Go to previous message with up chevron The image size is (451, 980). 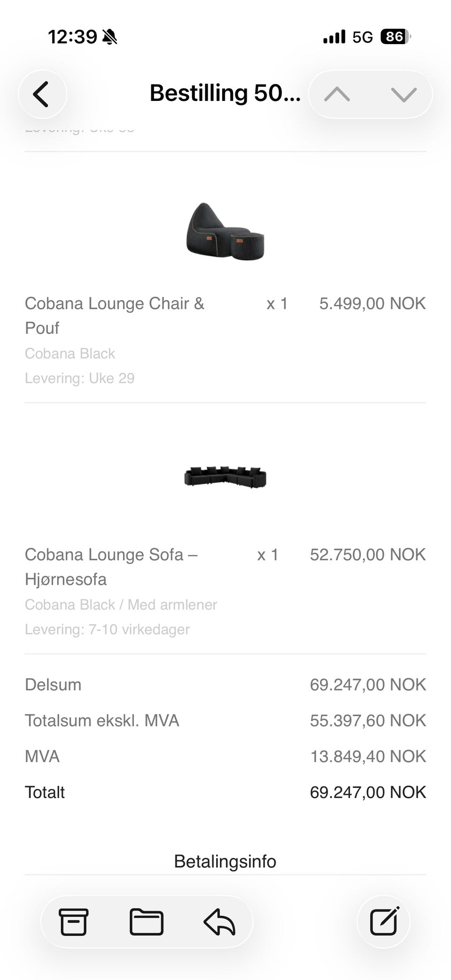[337, 94]
